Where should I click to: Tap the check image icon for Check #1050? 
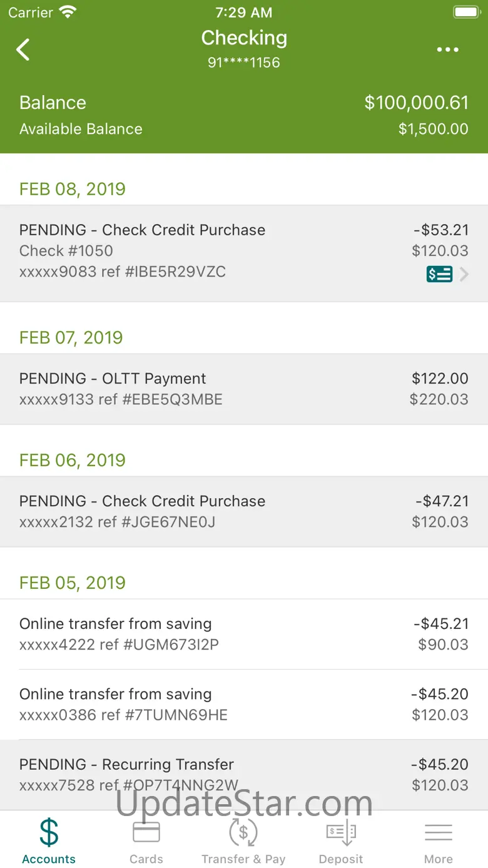(439, 274)
